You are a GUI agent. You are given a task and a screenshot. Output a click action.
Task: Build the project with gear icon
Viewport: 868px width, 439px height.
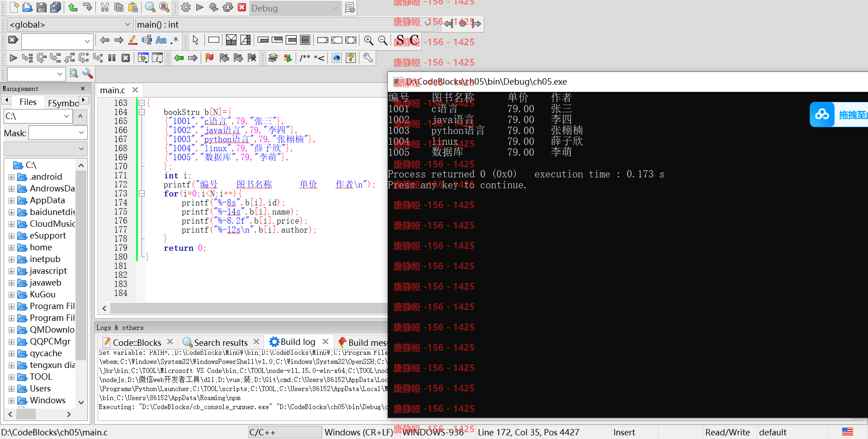coord(185,7)
